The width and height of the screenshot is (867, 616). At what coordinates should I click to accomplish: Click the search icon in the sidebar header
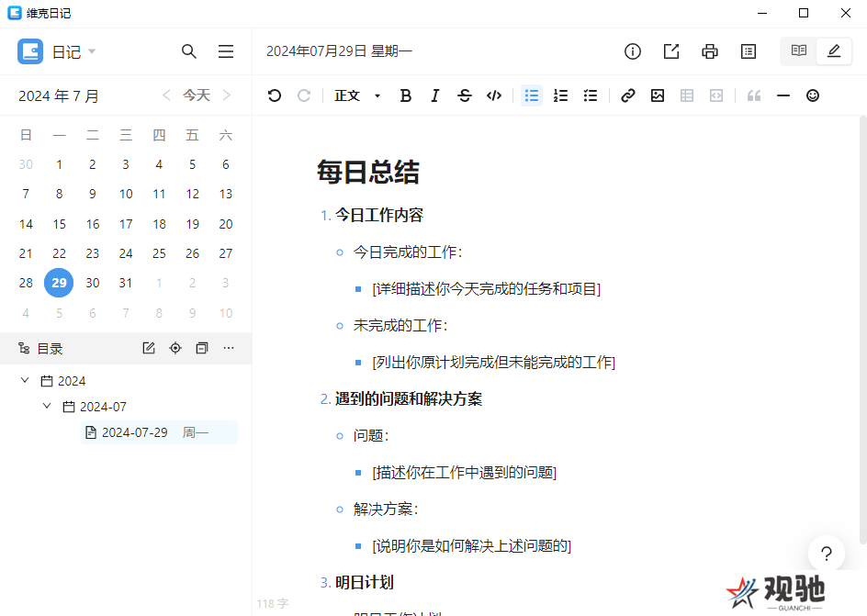point(189,51)
